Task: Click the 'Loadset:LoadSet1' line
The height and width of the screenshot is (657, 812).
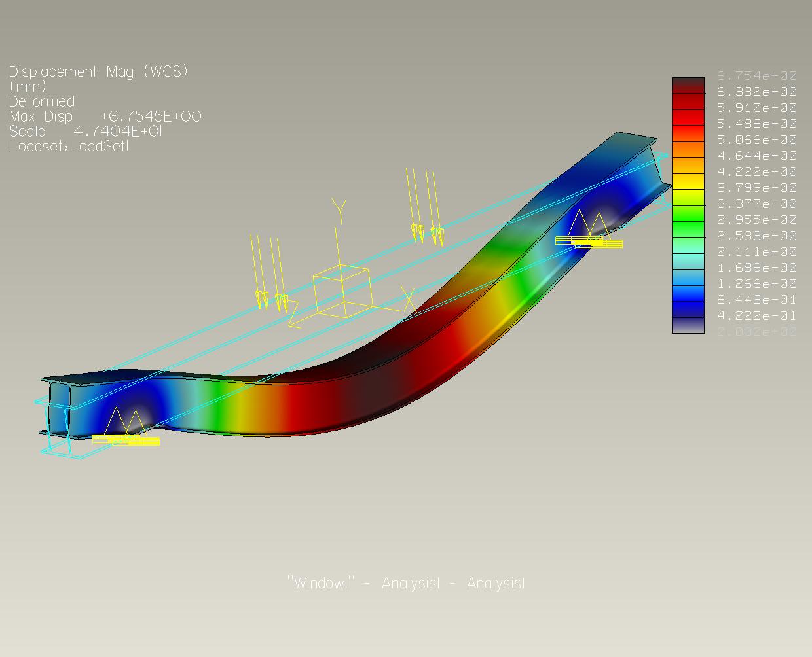Action: tap(69, 147)
